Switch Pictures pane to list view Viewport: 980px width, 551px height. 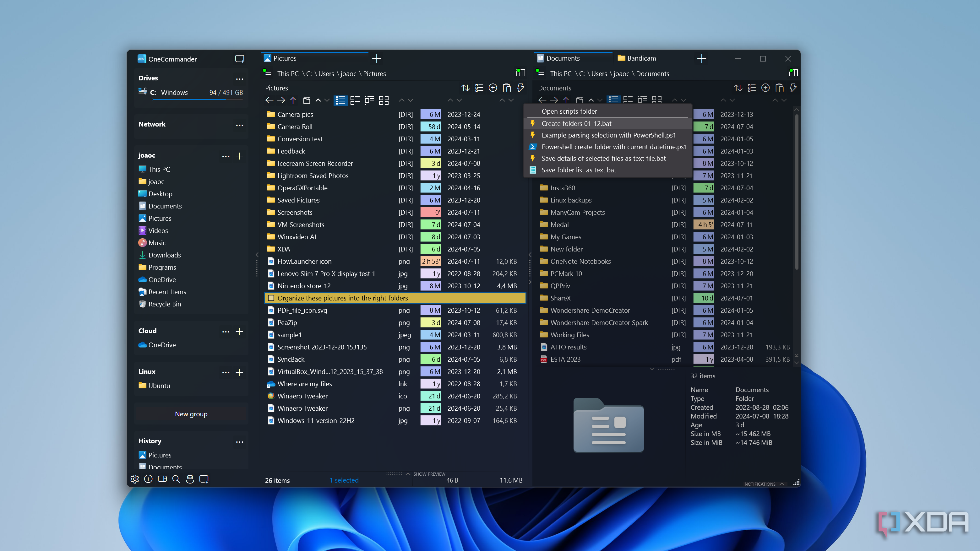pyautogui.click(x=340, y=100)
